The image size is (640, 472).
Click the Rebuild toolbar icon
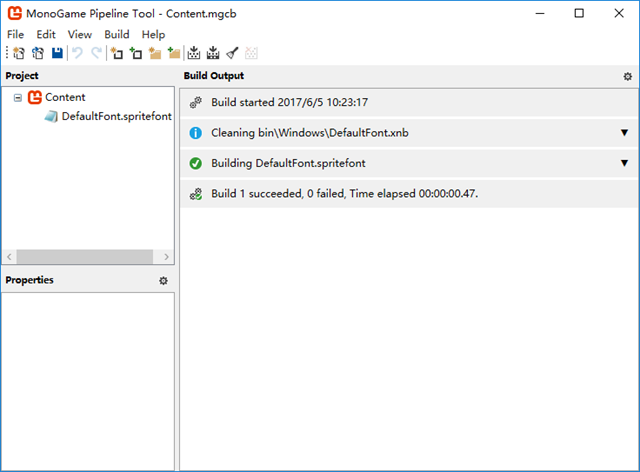[212, 53]
